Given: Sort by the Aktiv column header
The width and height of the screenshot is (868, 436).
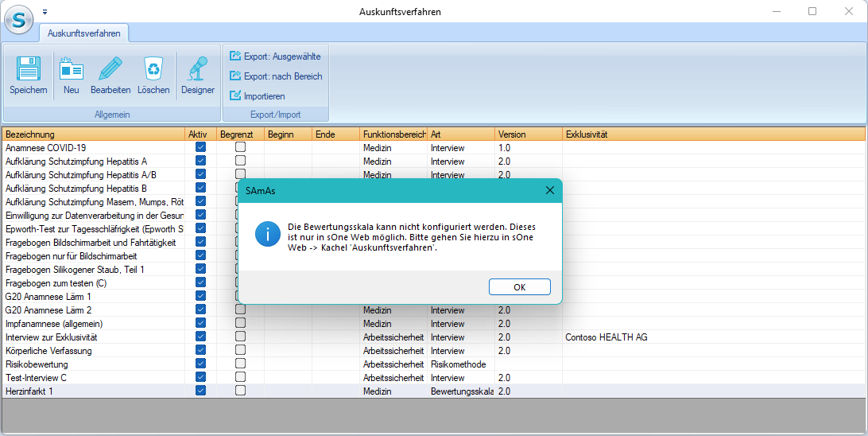Looking at the screenshot, I should click(201, 134).
